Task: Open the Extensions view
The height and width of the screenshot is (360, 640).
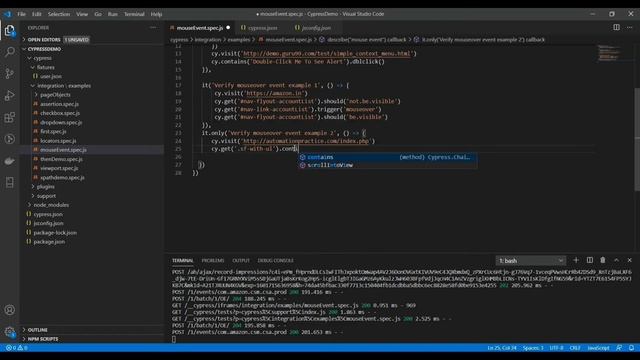Action: point(9,118)
